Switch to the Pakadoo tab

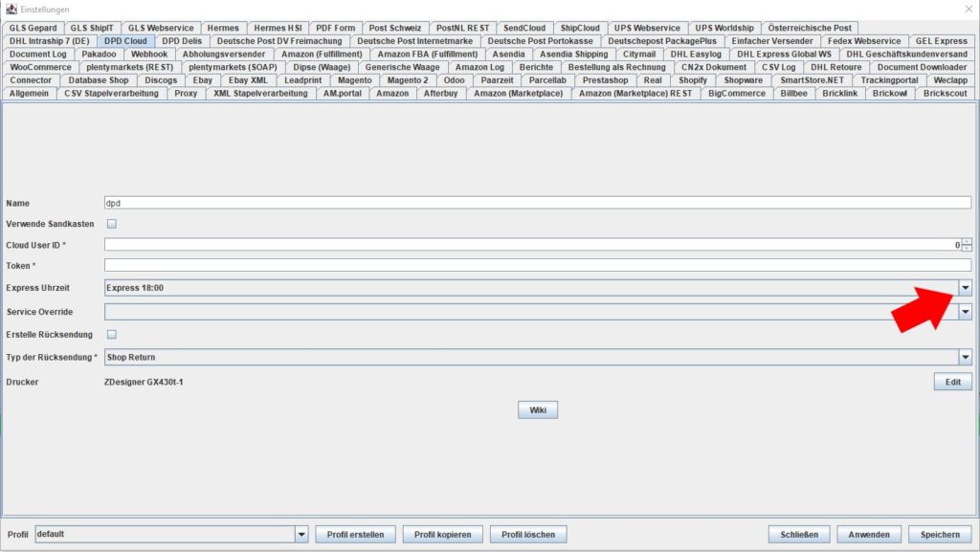coord(99,55)
